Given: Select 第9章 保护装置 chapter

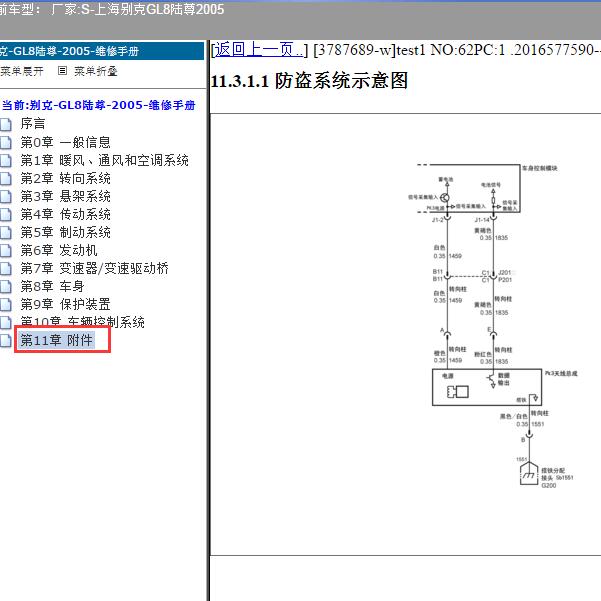Looking at the screenshot, I should pos(66,304).
